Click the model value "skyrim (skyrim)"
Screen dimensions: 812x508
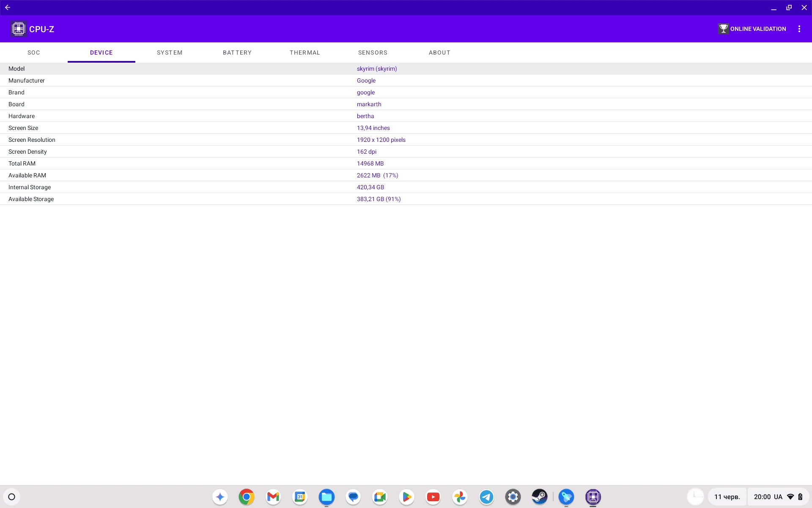point(377,69)
